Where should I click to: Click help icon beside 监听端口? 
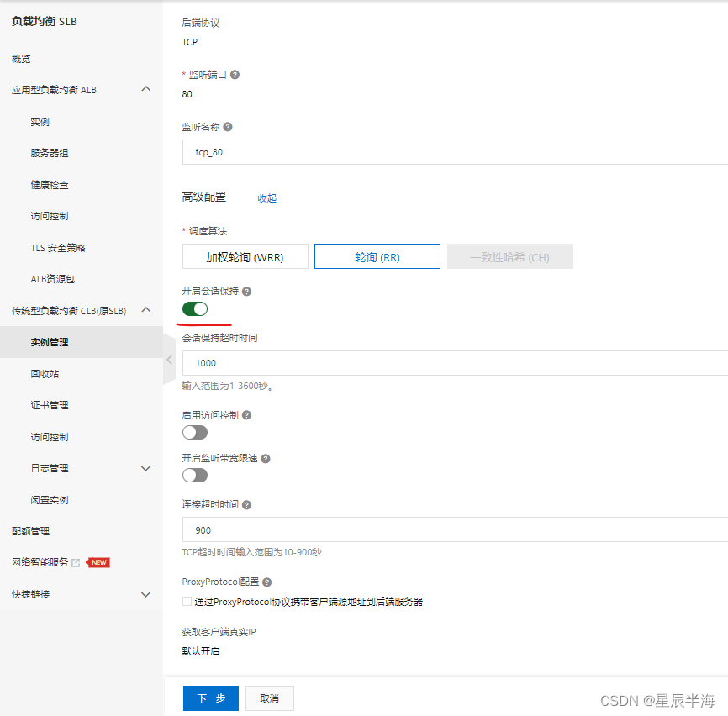pos(235,75)
